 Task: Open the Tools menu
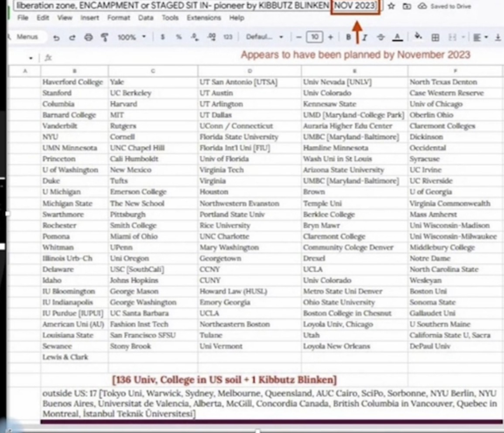170,18
